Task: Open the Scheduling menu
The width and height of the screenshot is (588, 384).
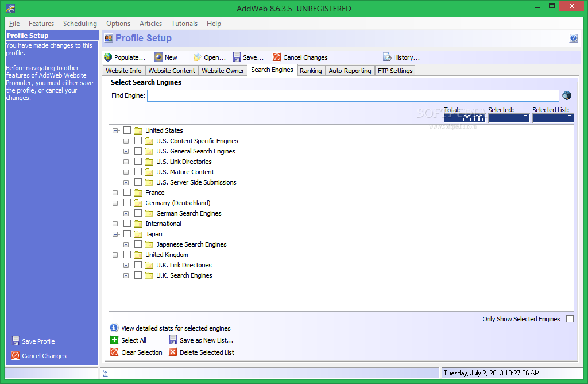Action: click(x=80, y=23)
